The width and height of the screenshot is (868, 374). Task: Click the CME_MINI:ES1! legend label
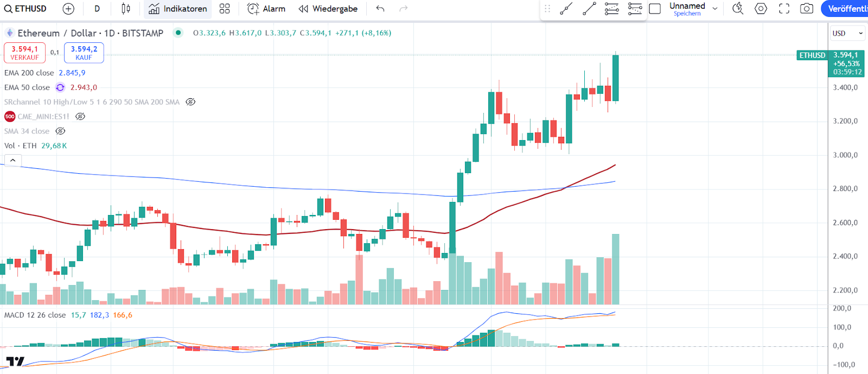coord(43,117)
